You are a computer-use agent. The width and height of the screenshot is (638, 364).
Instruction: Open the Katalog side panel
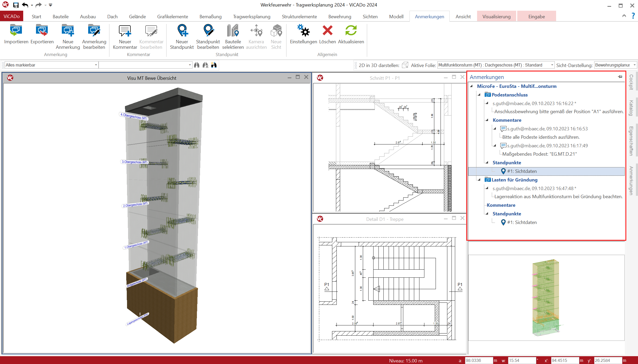coord(631,108)
